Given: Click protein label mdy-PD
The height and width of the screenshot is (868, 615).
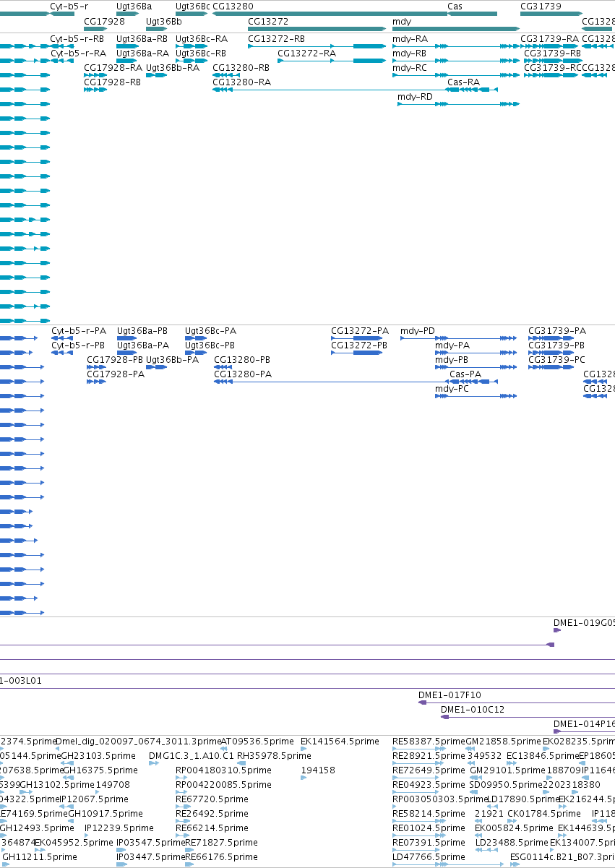Looking at the screenshot, I should click(x=418, y=330).
